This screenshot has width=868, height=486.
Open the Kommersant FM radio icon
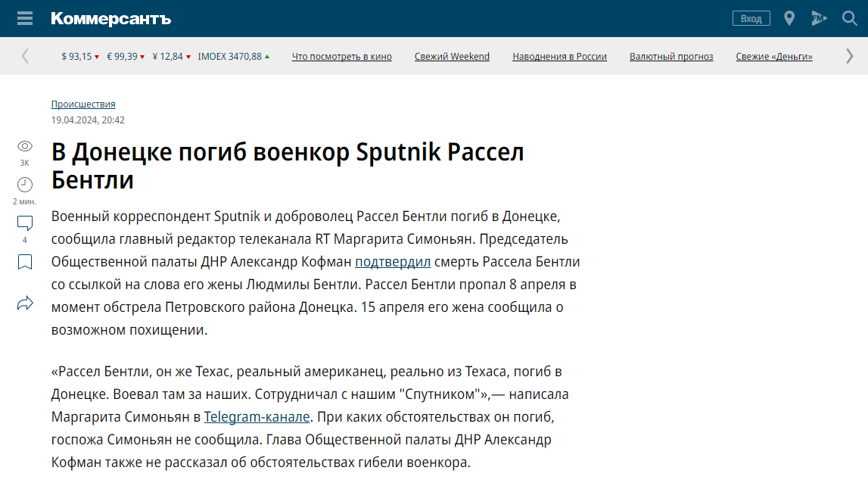819,18
